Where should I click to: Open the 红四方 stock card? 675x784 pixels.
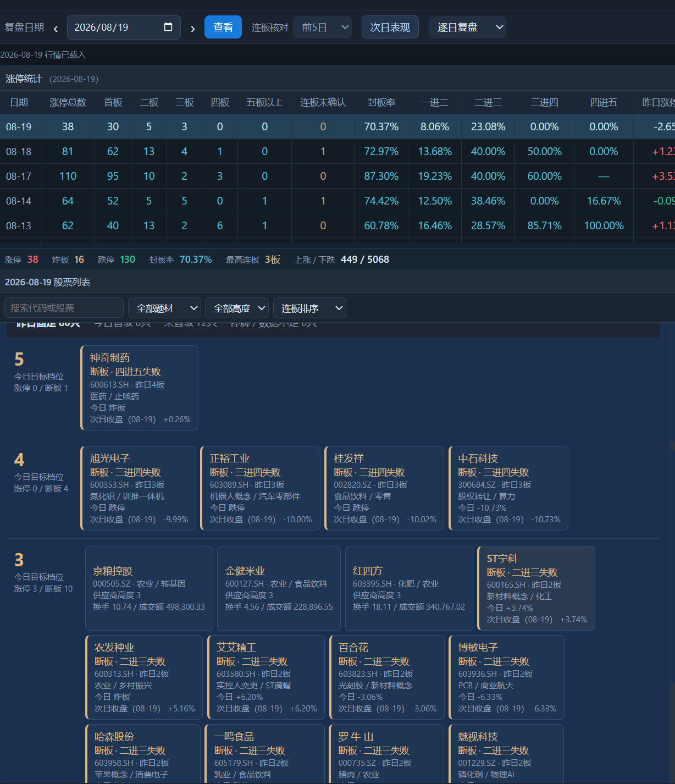[x=409, y=588]
